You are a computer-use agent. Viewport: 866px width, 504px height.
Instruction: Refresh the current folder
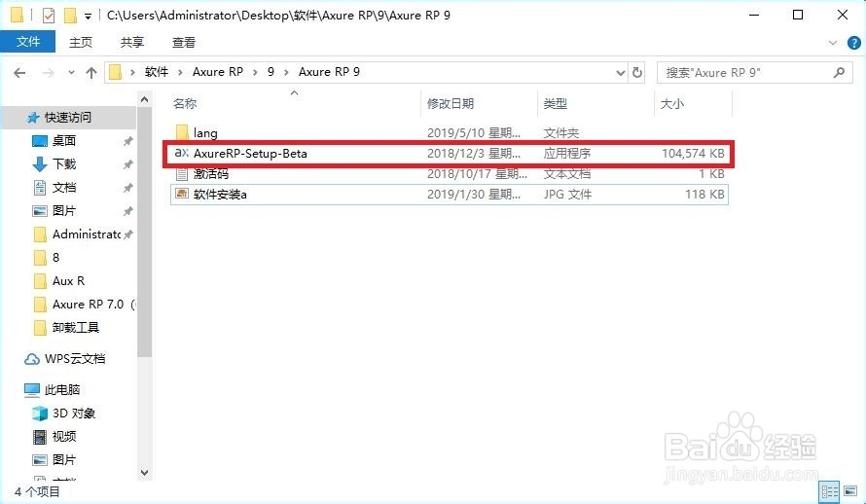click(x=637, y=72)
